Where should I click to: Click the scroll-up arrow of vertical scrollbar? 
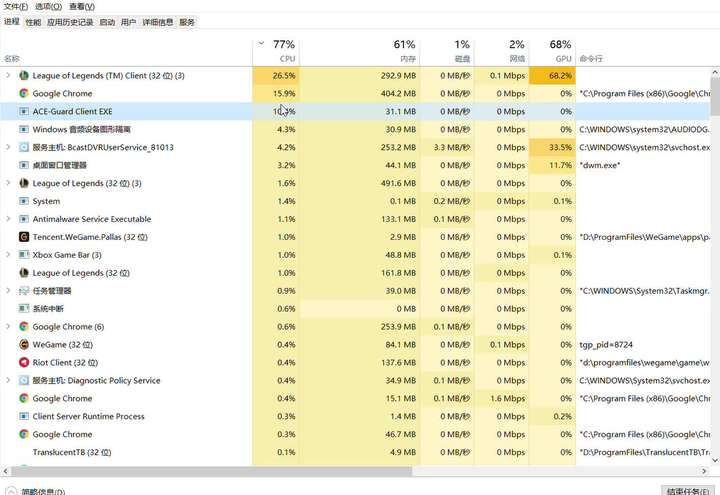(x=715, y=72)
